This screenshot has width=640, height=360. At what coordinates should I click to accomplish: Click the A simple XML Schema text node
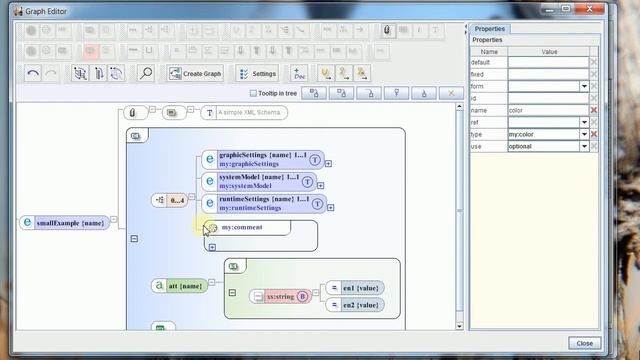(x=244, y=113)
